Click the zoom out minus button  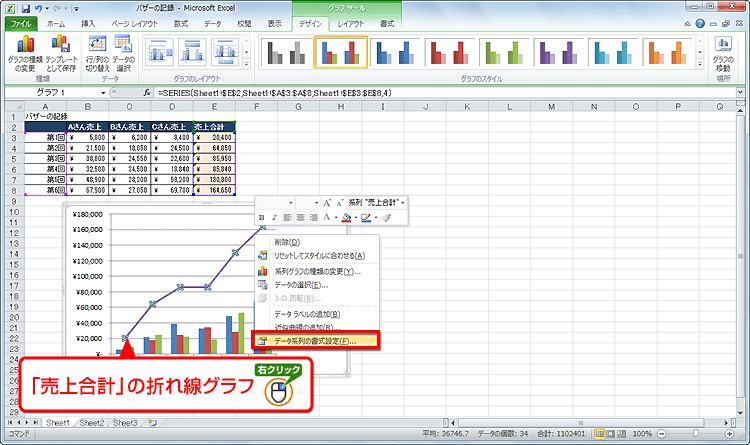pyautogui.click(x=662, y=434)
